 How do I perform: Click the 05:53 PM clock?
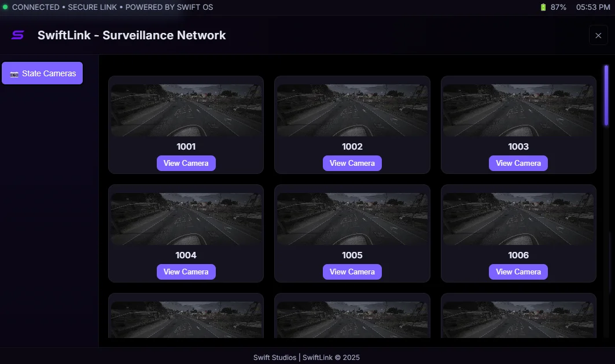[x=593, y=8]
